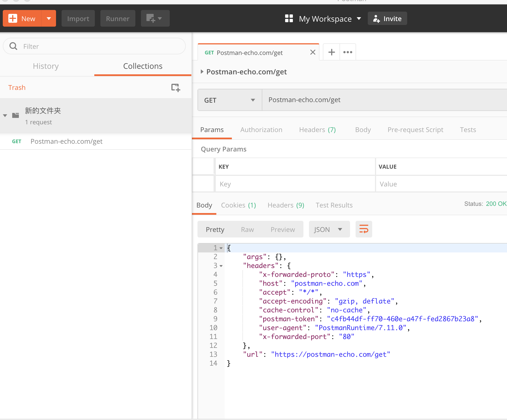
Task: Select the 新的文件夹 collection name
Action: click(x=43, y=110)
